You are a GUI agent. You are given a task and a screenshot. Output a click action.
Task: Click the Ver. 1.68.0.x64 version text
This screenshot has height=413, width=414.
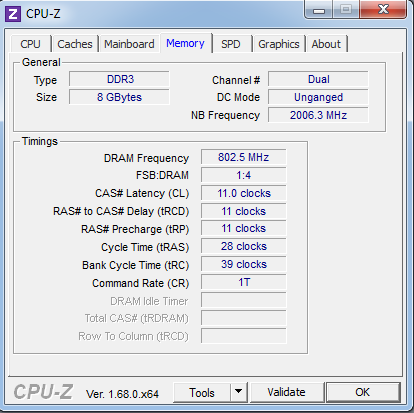(x=122, y=394)
